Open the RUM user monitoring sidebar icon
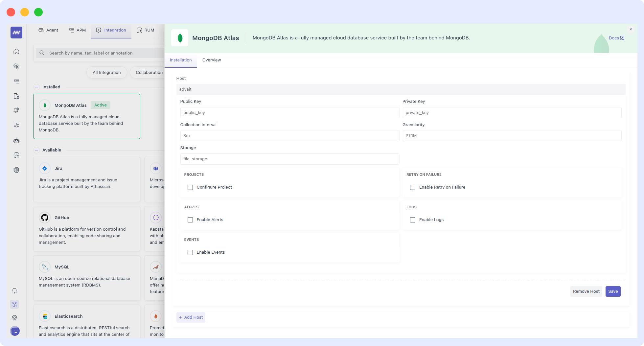 16,155
